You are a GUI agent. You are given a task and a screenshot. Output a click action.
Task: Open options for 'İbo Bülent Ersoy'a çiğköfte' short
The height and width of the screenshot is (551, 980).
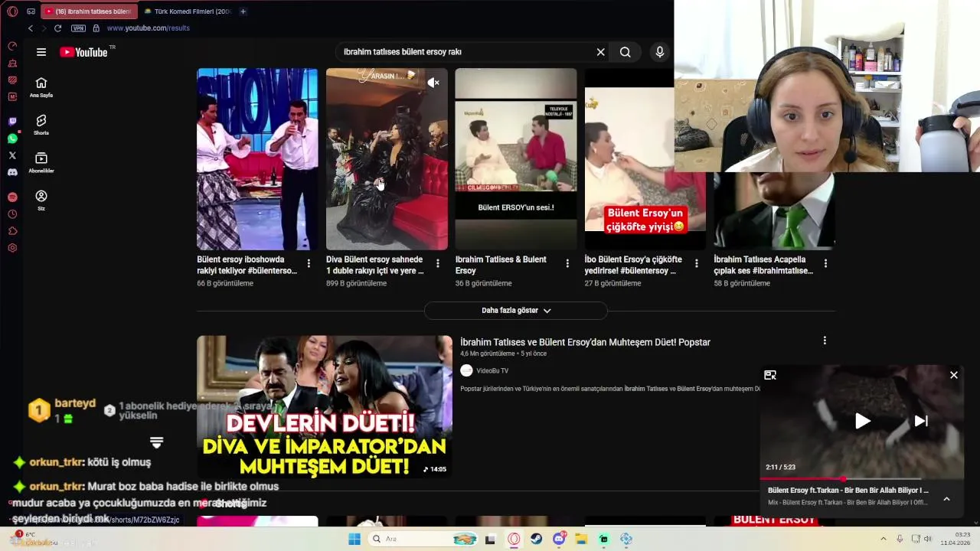click(696, 263)
